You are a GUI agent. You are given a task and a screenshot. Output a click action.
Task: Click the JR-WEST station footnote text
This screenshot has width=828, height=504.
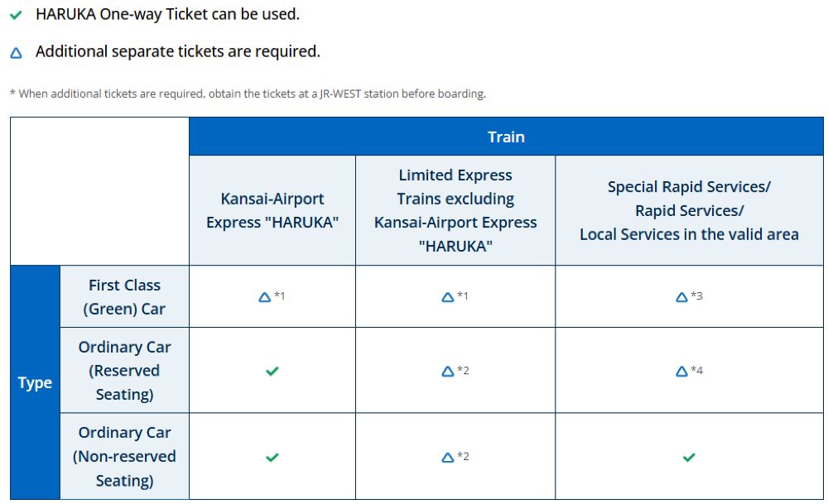pos(248,94)
